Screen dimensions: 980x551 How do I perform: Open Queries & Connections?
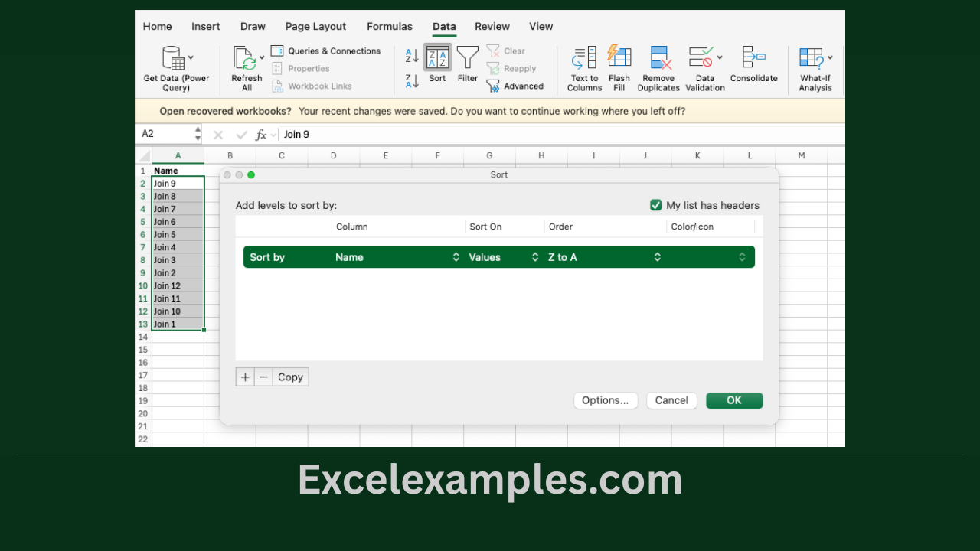point(326,51)
